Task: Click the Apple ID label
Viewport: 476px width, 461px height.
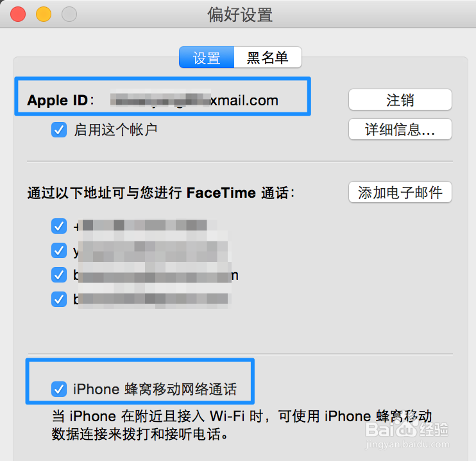Action: click(x=60, y=100)
